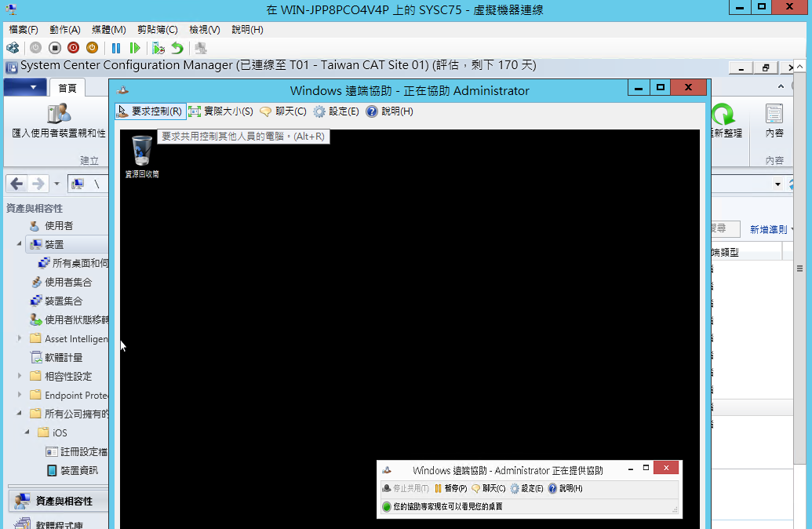Click 實際大小(S) in Remote Assistance toolbar

pyautogui.click(x=220, y=111)
